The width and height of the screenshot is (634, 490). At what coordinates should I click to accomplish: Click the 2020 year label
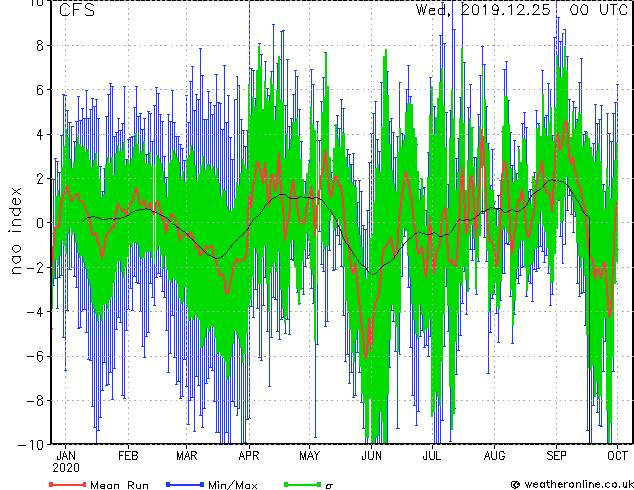(66, 468)
